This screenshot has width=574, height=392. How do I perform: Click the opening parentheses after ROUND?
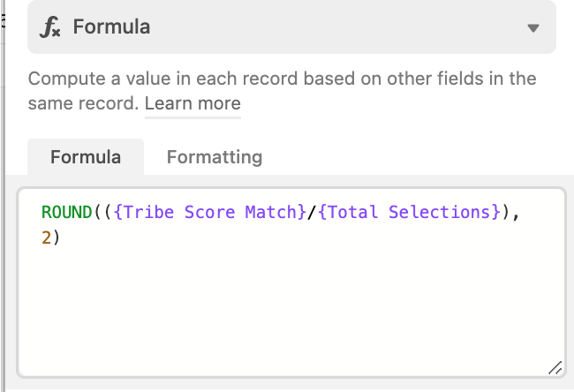pos(102,212)
